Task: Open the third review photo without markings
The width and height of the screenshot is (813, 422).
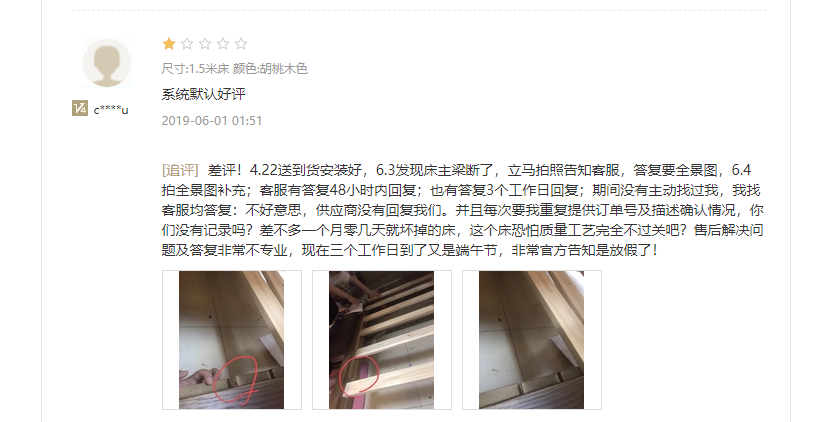Action: [531, 340]
